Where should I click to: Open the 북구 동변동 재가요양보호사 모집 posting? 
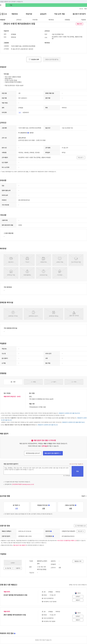(14, 615)
